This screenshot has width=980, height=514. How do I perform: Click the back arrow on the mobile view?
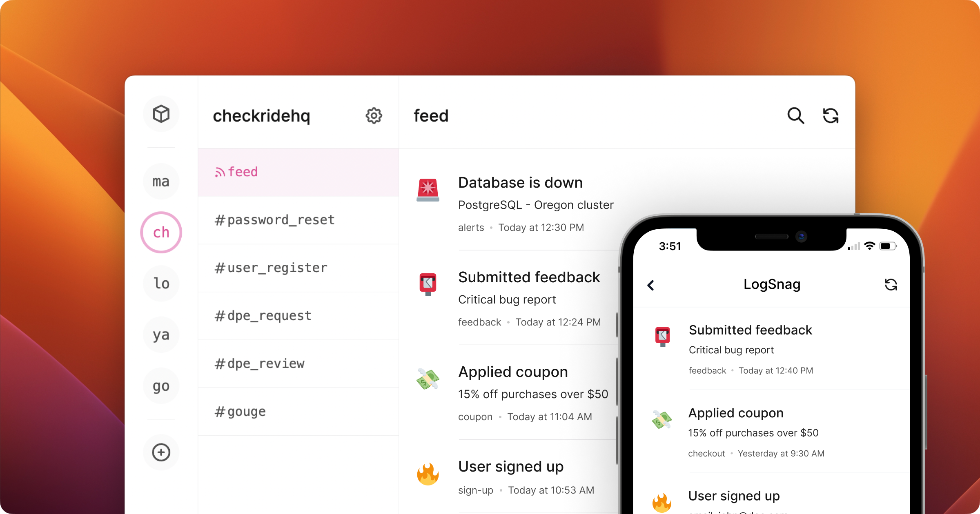pos(650,284)
